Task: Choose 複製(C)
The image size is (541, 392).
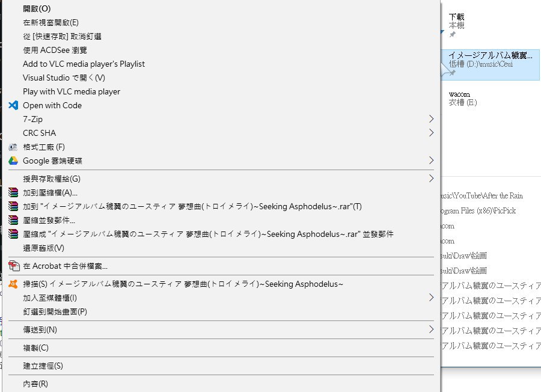Action: click(x=221, y=348)
